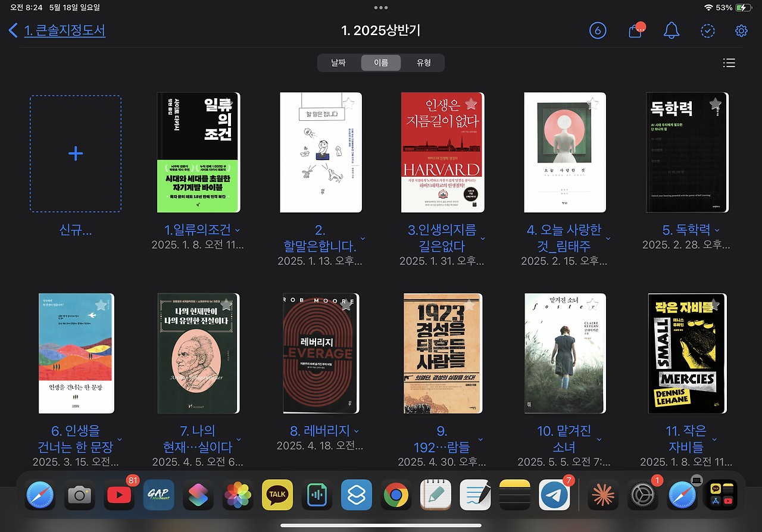This screenshot has width=762, height=532.
Task: Click date 2025. 1. 13. under 할말은합니다
Action: pos(321,261)
